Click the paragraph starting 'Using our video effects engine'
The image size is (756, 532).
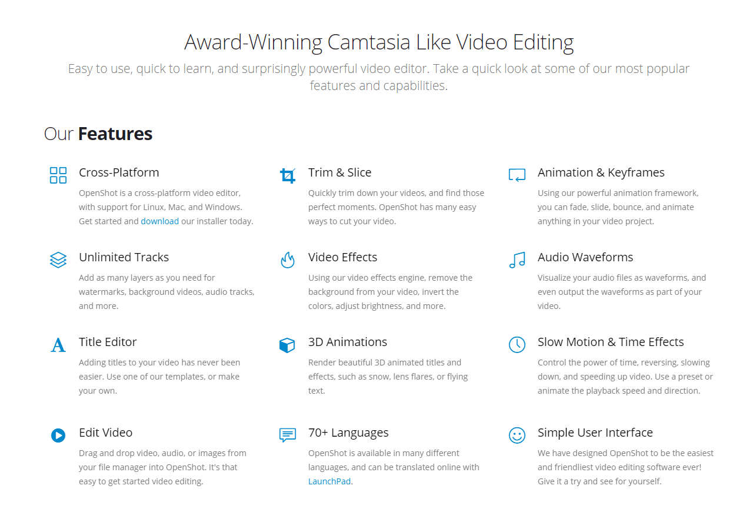tap(391, 292)
